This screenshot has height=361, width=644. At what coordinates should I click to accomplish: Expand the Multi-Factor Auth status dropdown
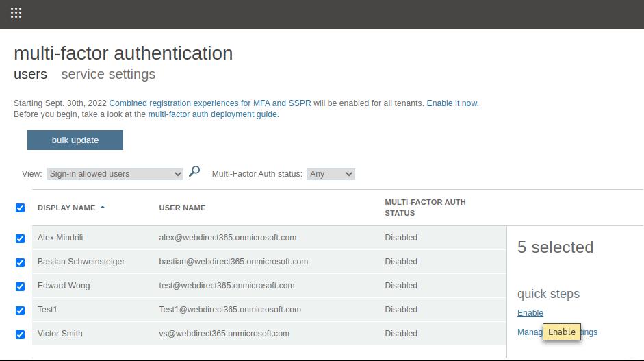pos(331,174)
